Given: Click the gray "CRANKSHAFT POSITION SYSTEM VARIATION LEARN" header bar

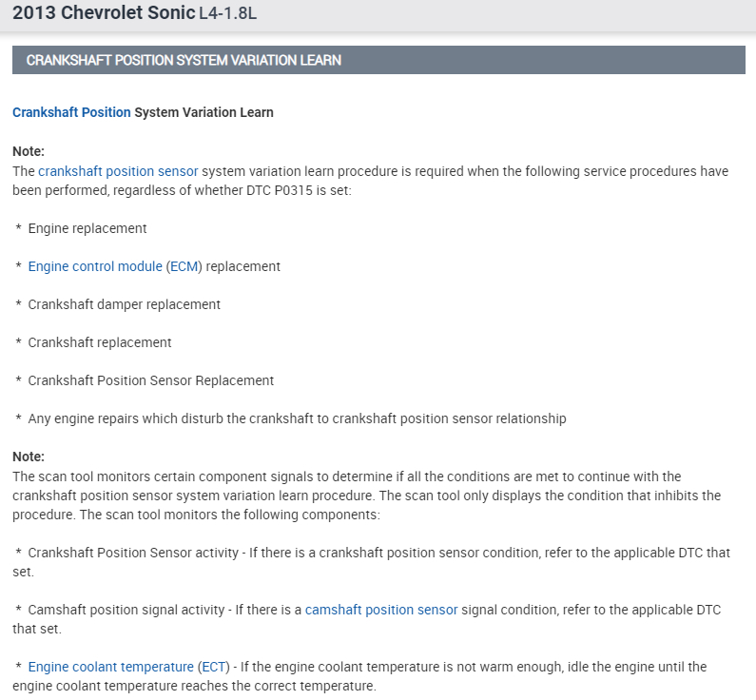Looking at the screenshot, I should (x=378, y=60).
